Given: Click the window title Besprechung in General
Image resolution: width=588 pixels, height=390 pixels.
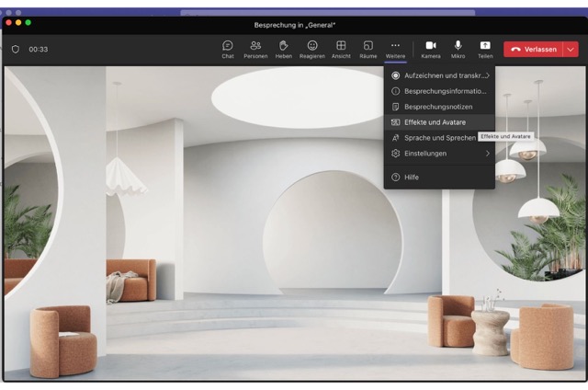Looking at the screenshot, I should 294,25.
